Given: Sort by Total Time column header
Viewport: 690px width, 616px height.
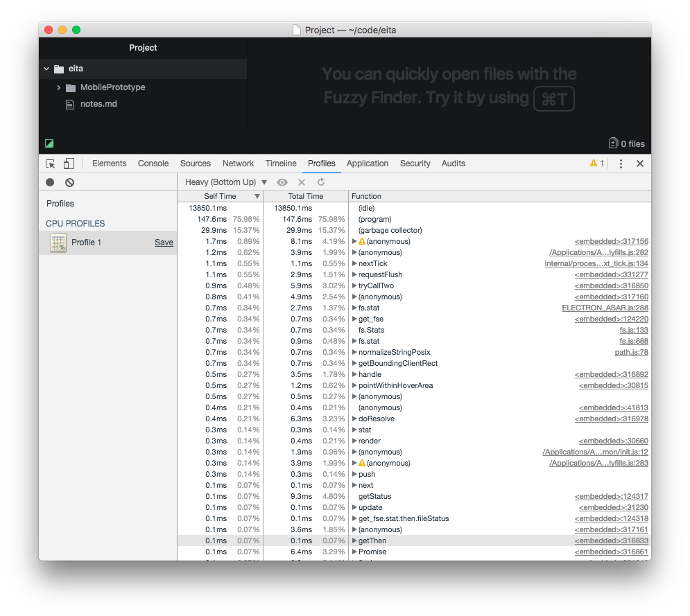Looking at the screenshot, I should tap(305, 196).
